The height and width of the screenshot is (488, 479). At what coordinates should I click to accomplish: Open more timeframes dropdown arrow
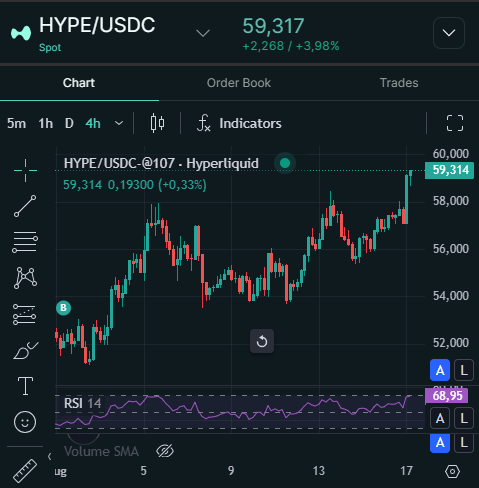119,123
